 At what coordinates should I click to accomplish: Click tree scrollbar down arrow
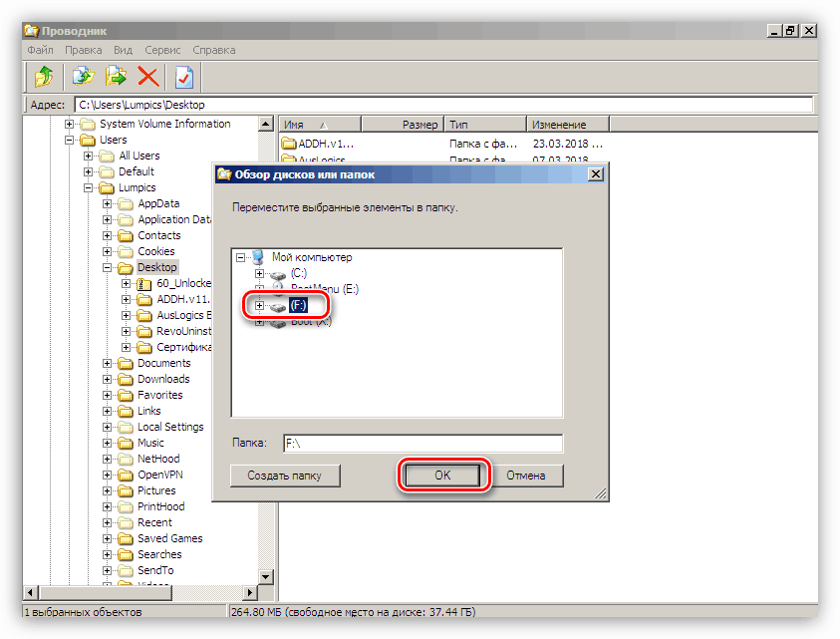[266, 577]
